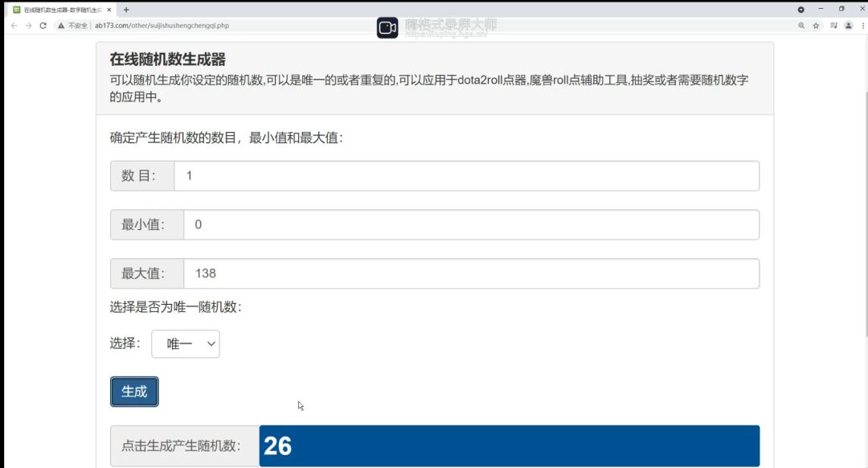Click the recording indicator icon in title bar
The image size is (868, 468).
coord(801,10)
